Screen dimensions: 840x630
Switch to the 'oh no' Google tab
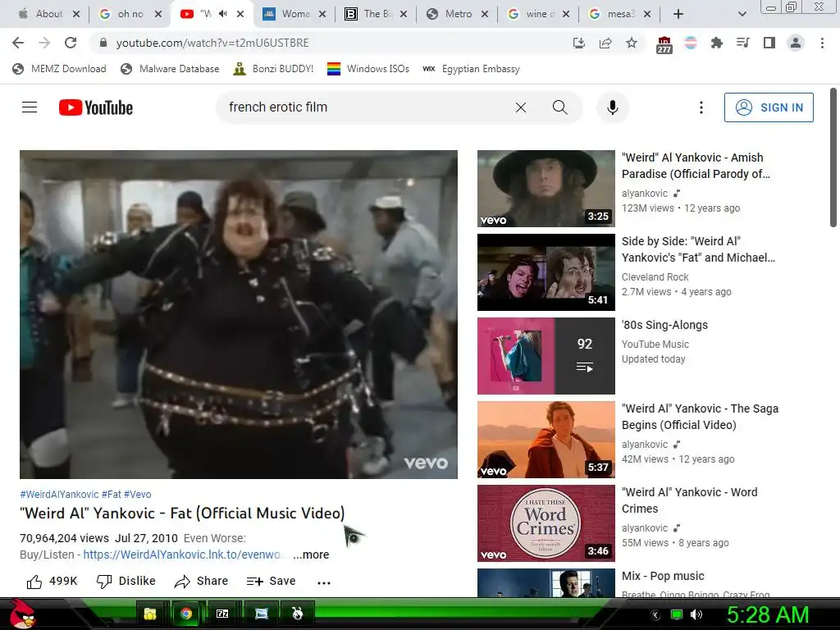(130, 14)
